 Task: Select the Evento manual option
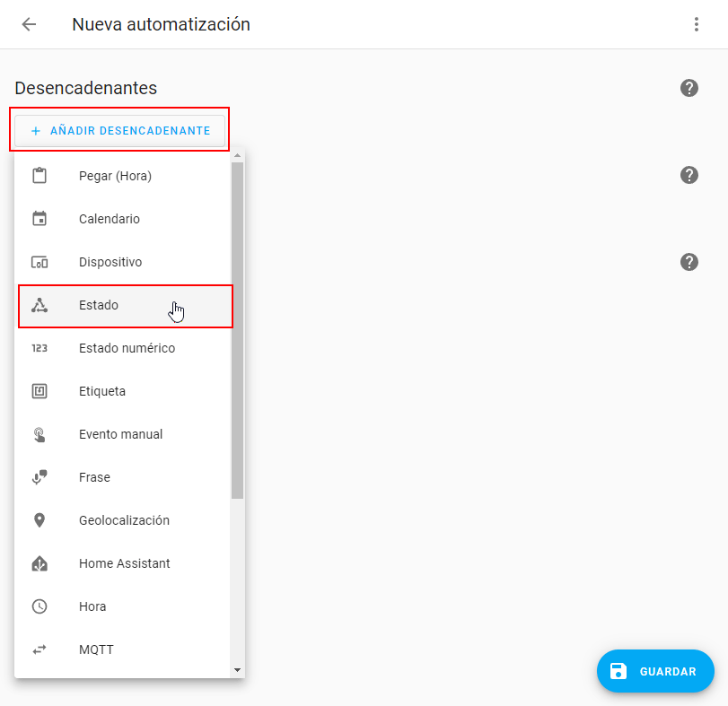pyautogui.click(x=120, y=434)
